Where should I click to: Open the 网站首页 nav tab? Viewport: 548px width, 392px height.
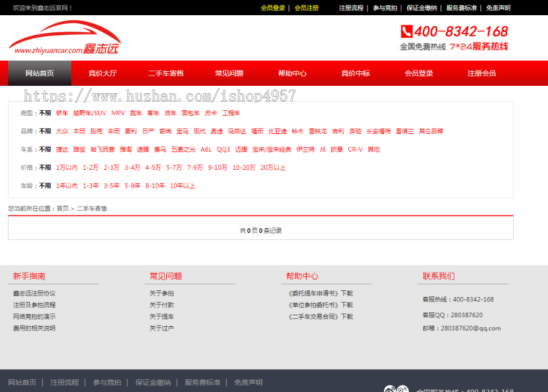click(40, 74)
